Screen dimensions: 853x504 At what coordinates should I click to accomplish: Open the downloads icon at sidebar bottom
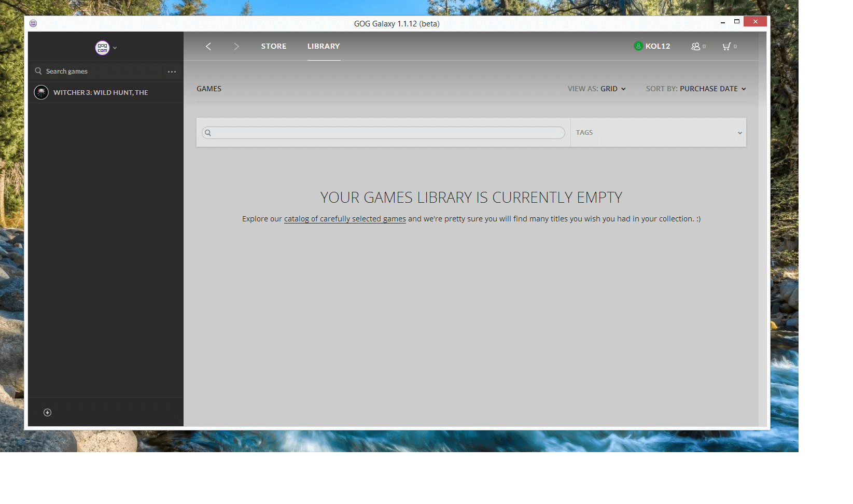47,413
